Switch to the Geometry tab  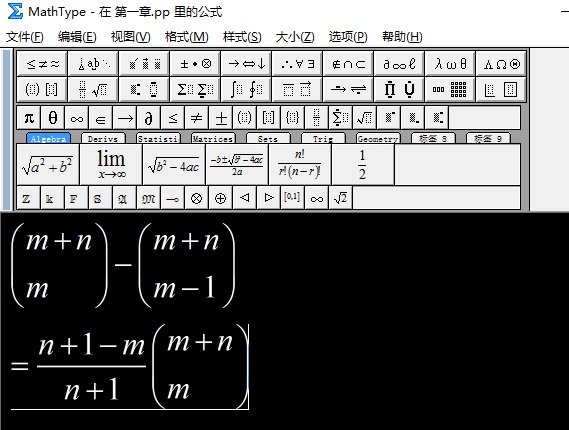point(378,138)
